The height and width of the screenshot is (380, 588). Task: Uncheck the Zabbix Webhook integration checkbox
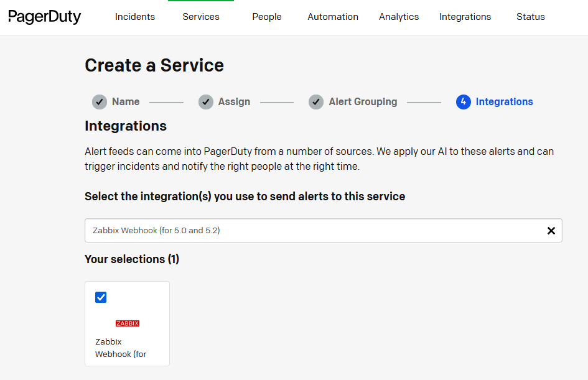click(101, 297)
